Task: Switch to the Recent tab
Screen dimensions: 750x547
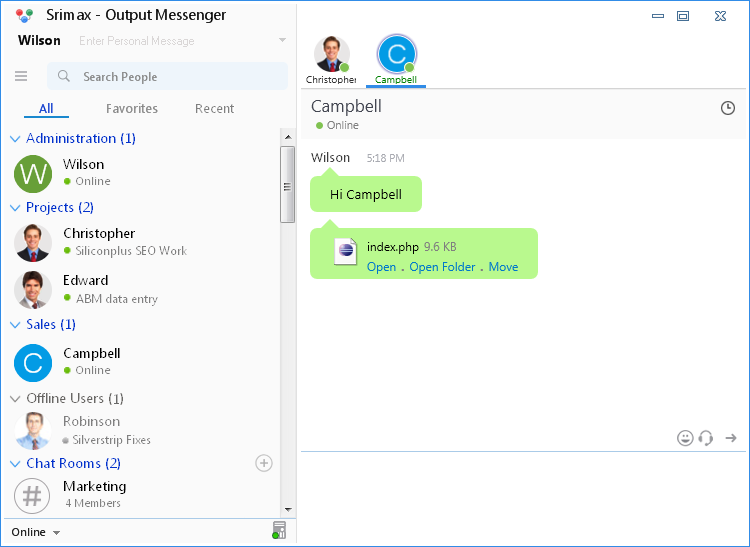Action: 214,108
